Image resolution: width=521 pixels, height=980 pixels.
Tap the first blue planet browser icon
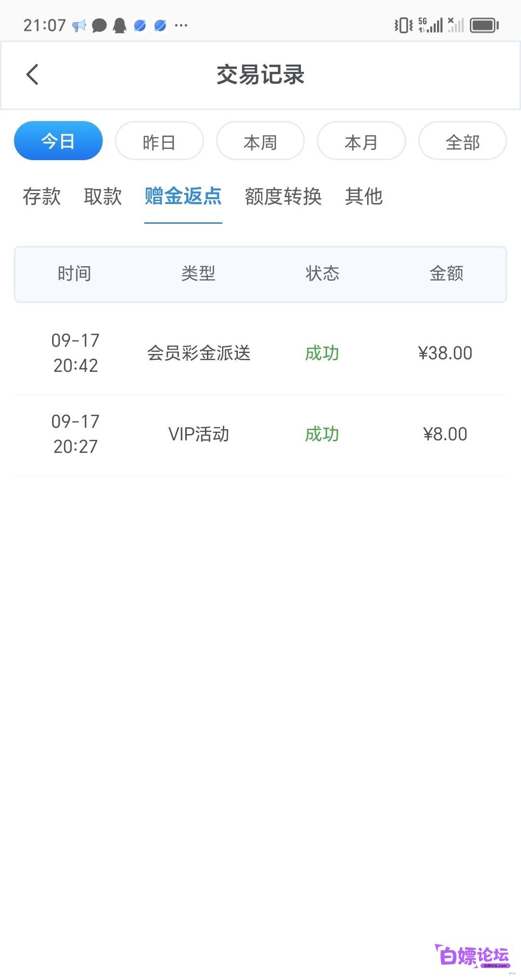pos(140,25)
